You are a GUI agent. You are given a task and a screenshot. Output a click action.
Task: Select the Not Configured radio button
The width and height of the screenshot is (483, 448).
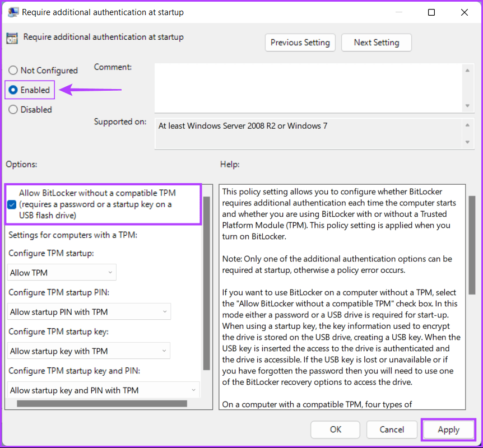(x=13, y=71)
